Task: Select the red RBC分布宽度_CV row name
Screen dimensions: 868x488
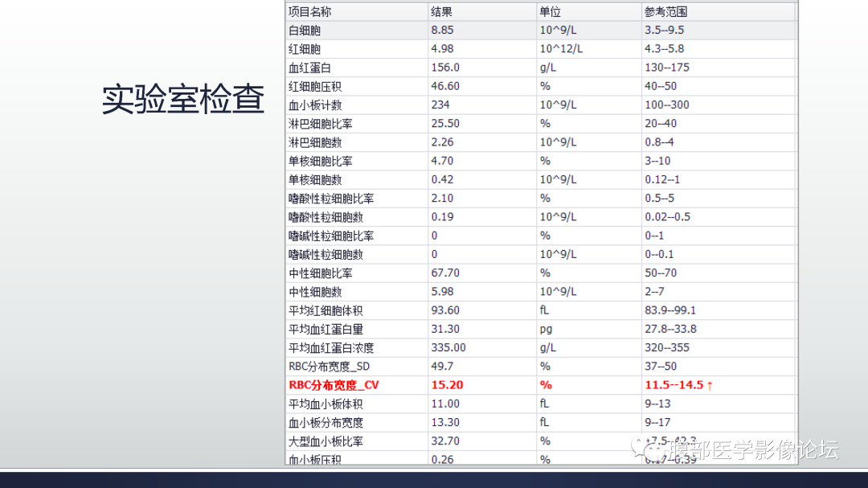Action: 334,386
